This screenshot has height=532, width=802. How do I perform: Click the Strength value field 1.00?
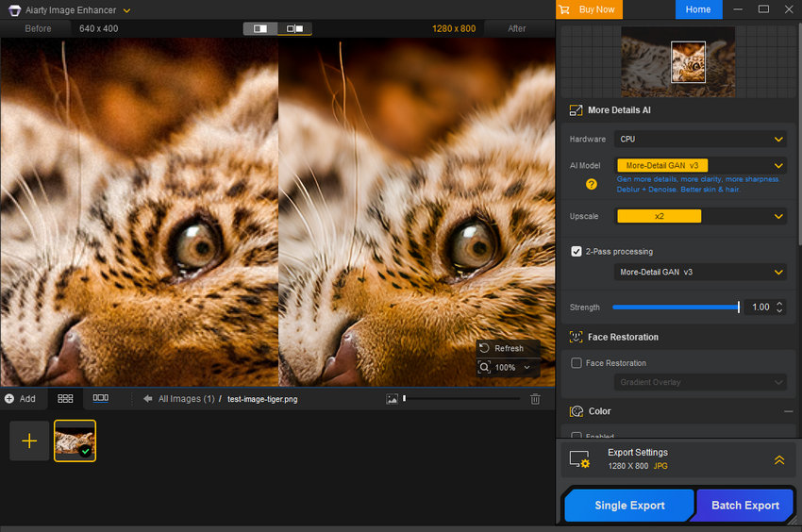(x=760, y=307)
